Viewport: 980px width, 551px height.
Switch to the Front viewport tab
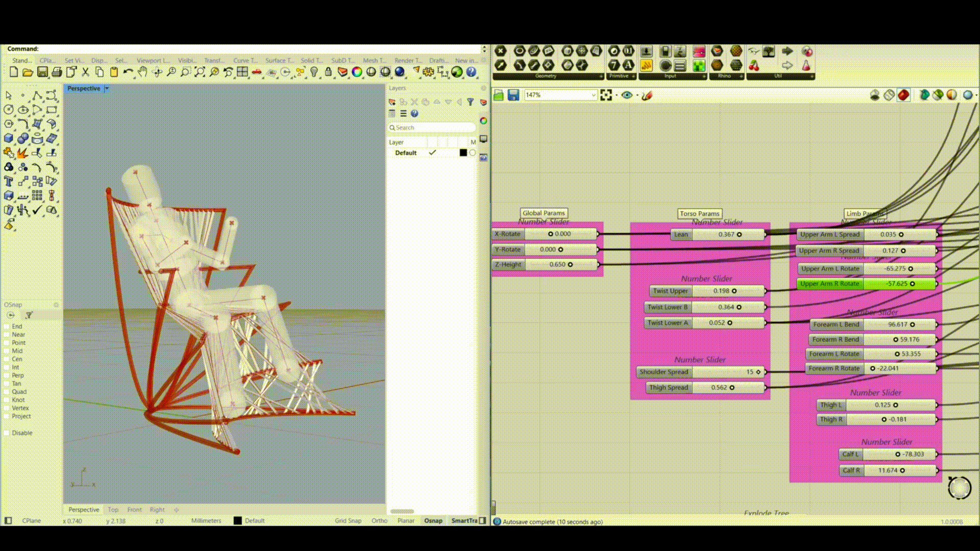(x=134, y=510)
